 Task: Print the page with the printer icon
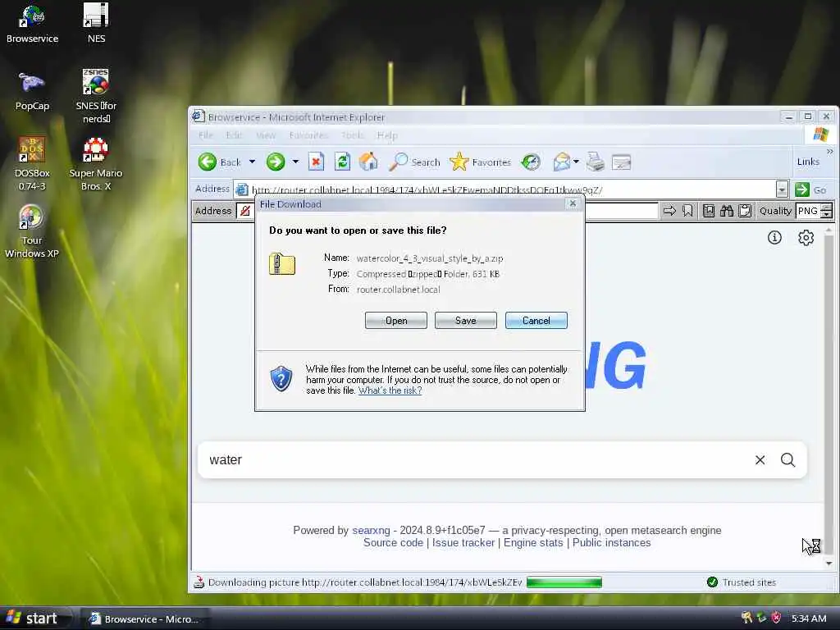596,162
